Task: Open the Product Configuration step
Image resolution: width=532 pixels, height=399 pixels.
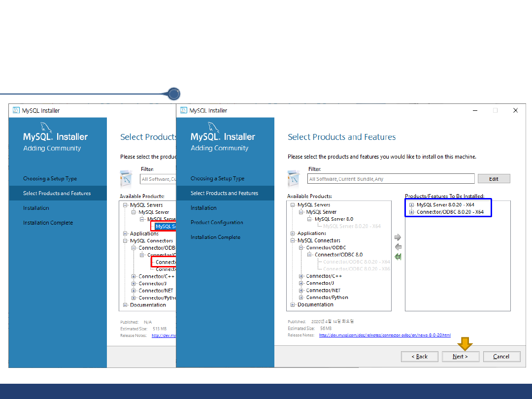Action: [x=217, y=223]
